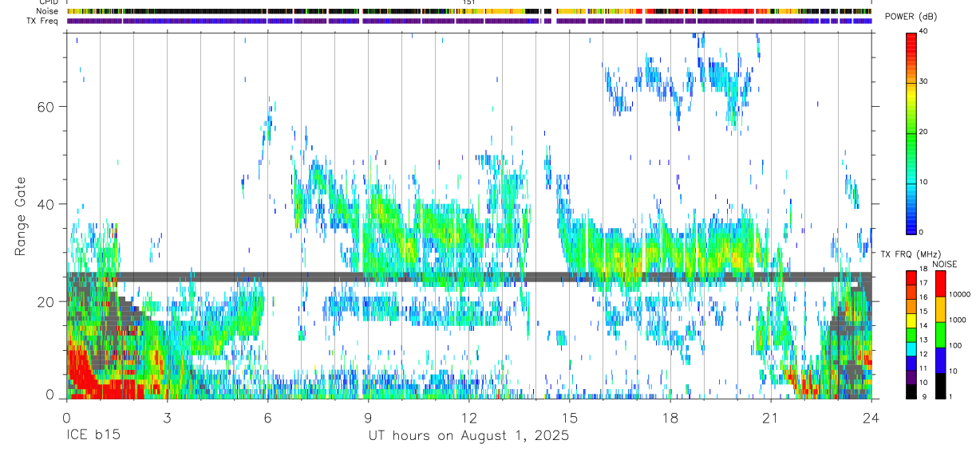Click the 15 hour tick label
This screenshot has width=980, height=452.
(x=570, y=418)
